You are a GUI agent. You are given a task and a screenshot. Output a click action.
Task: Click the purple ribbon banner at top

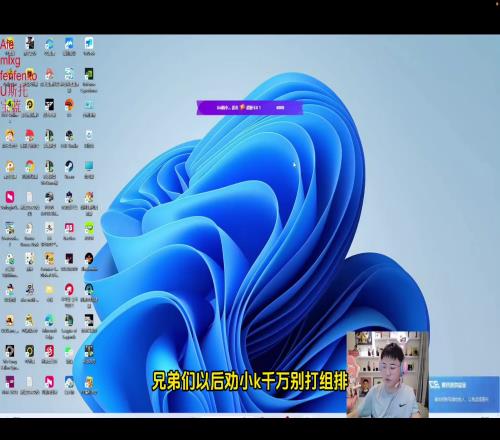[x=249, y=108]
